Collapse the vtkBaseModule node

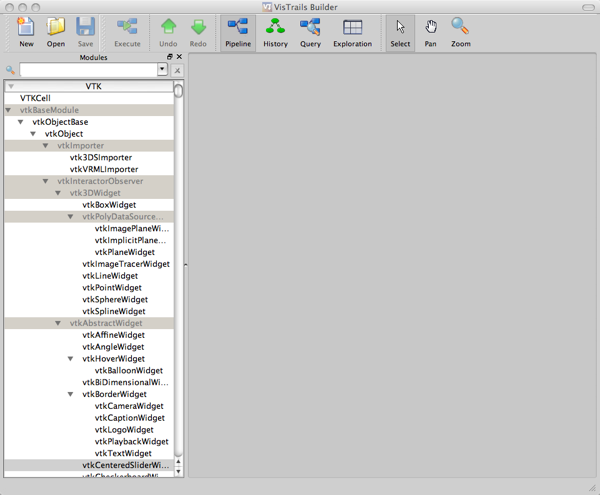8,110
